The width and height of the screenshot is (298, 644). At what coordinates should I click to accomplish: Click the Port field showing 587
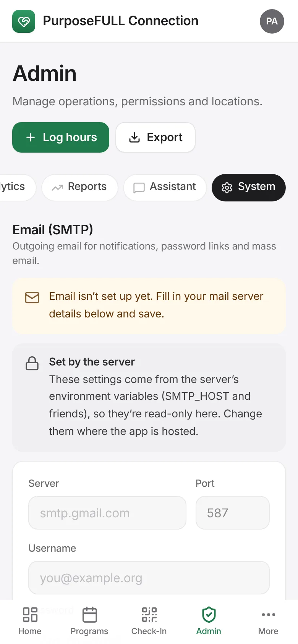pyautogui.click(x=233, y=513)
